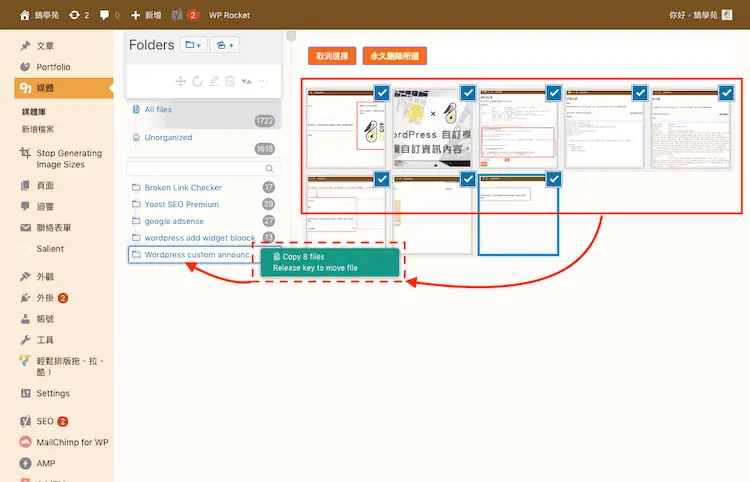Open the three-dots more menu in folder toolbar
Image resolution: width=750 pixels, height=482 pixels.
(263, 81)
